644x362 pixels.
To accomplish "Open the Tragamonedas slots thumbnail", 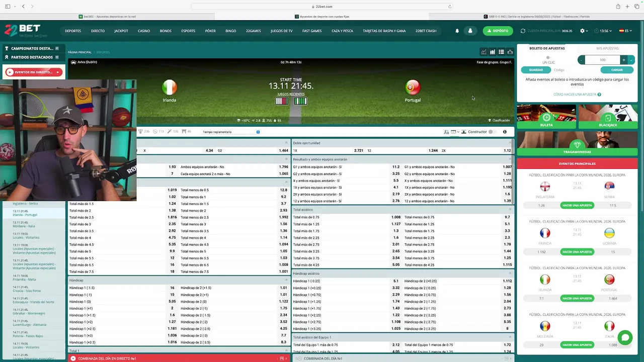I will (577, 143).
